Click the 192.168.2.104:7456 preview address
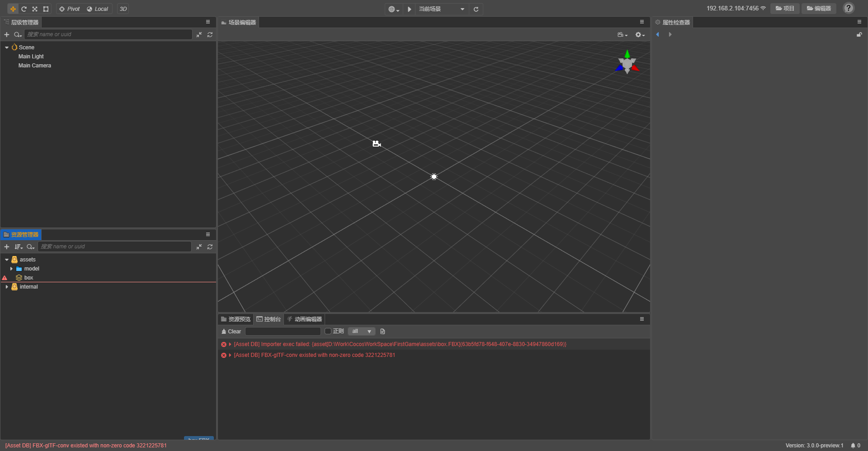 [x=732, y=9]
